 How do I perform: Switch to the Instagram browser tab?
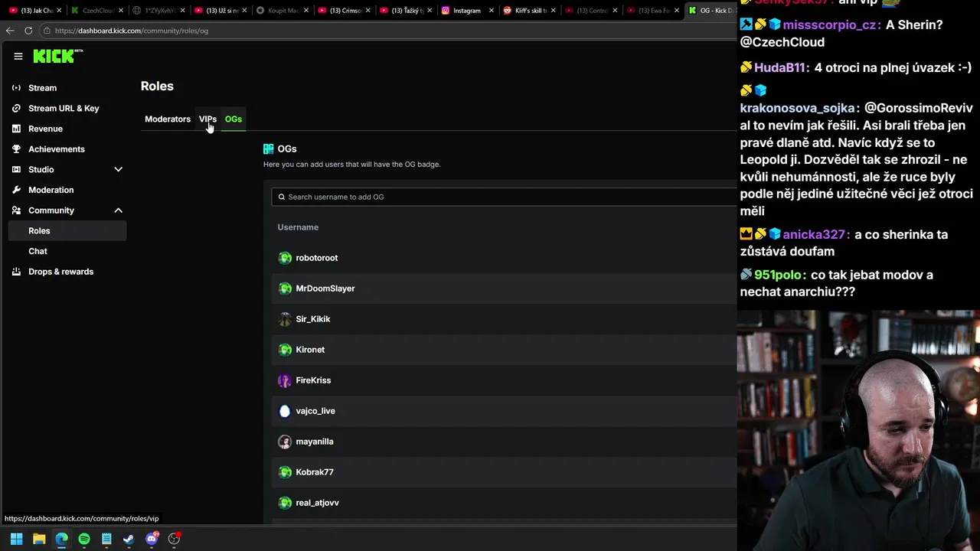point(466,11)
